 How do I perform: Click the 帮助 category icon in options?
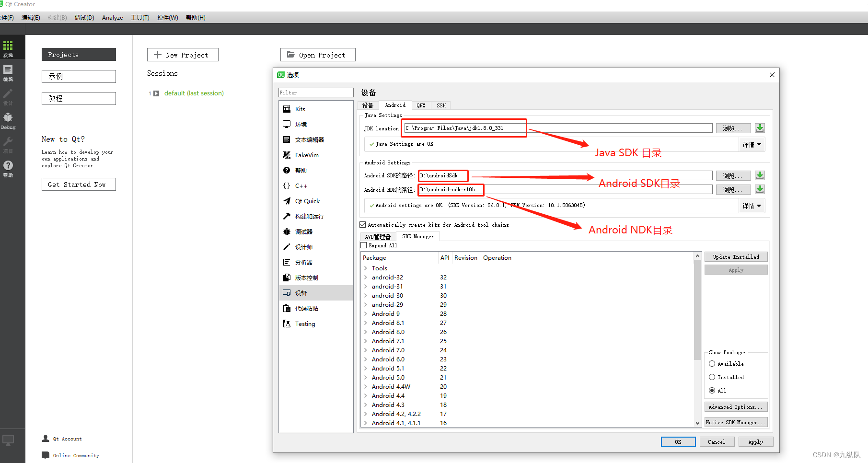(x=287, y=170)
